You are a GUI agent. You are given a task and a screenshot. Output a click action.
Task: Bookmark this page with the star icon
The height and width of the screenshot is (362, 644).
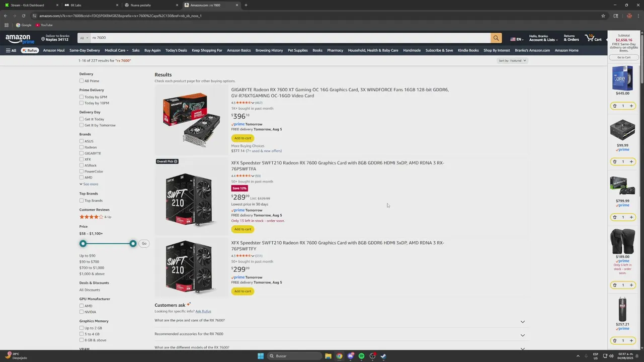click(x=603, y=16)
